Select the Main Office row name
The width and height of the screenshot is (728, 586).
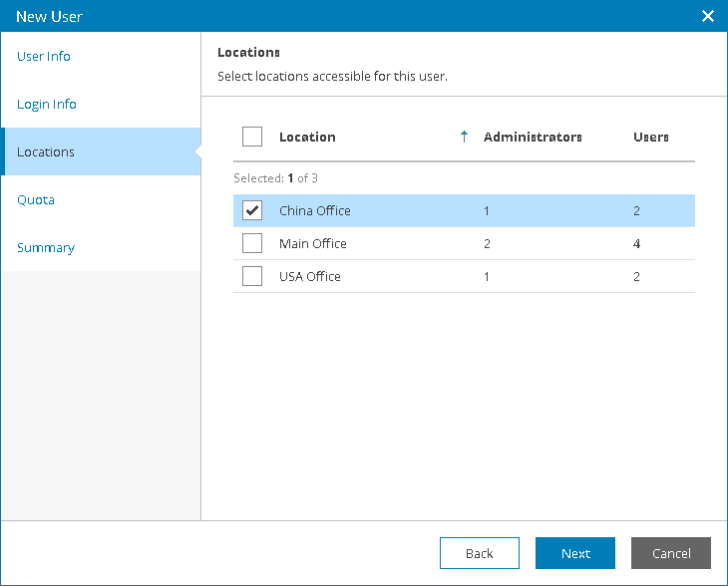tap(313, 243)
